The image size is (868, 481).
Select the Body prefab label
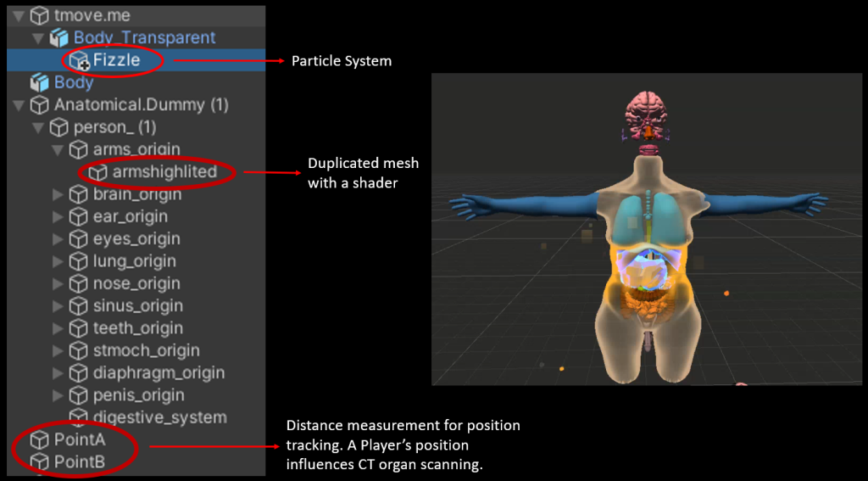coord(74,82)
